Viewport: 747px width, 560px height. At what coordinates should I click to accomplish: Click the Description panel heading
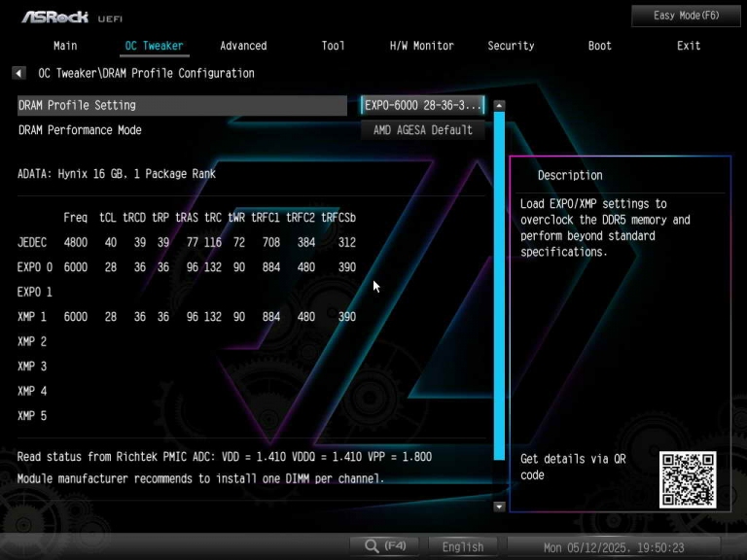tap(570, 175)
